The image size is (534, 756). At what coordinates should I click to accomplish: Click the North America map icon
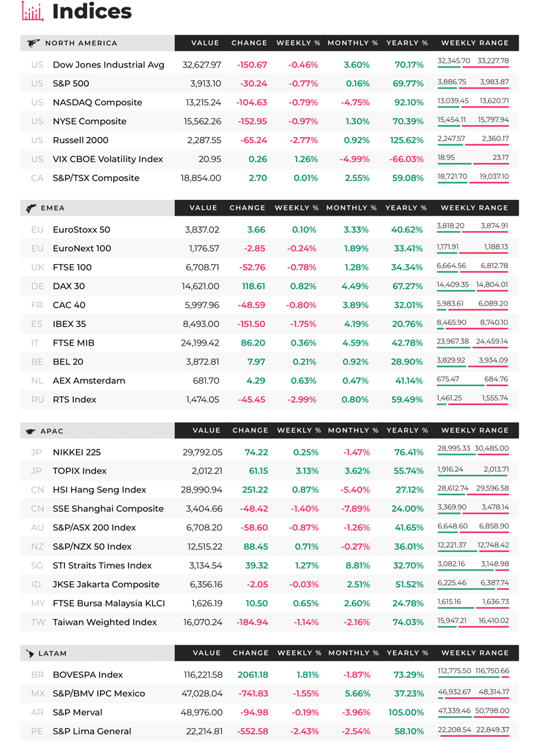(33, 43)
